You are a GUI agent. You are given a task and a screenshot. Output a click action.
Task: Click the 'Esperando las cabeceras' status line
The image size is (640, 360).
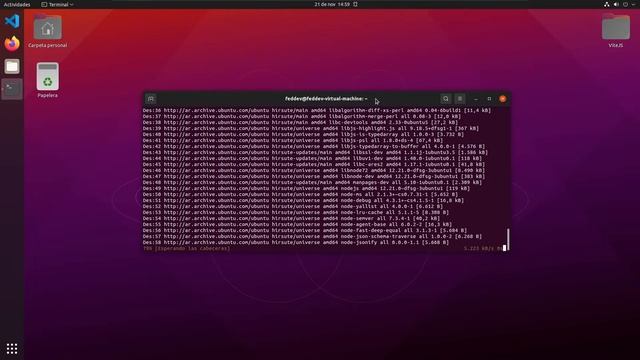tap(186, 248)
